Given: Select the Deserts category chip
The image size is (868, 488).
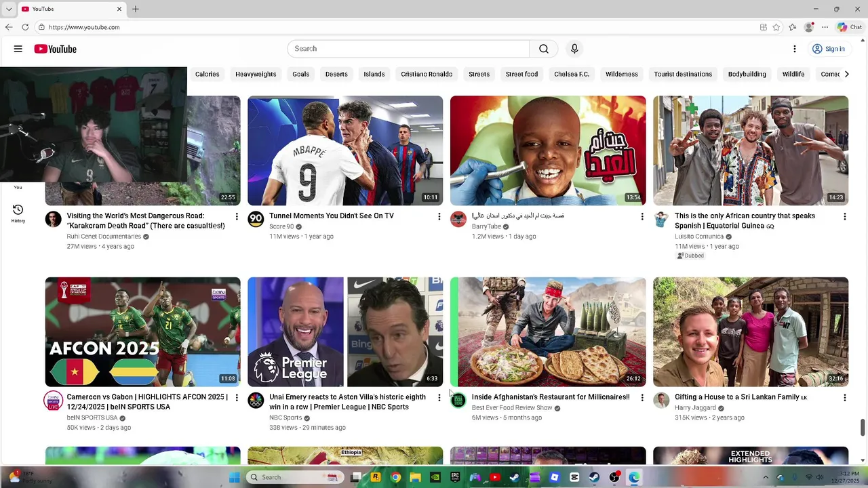Looking at the screenshot, I should tap(336, 74).
